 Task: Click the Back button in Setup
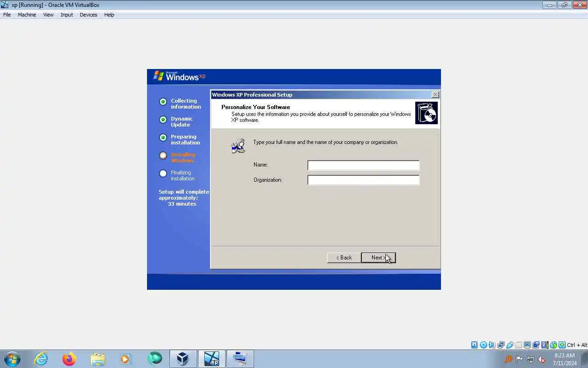tap(344, 258)
